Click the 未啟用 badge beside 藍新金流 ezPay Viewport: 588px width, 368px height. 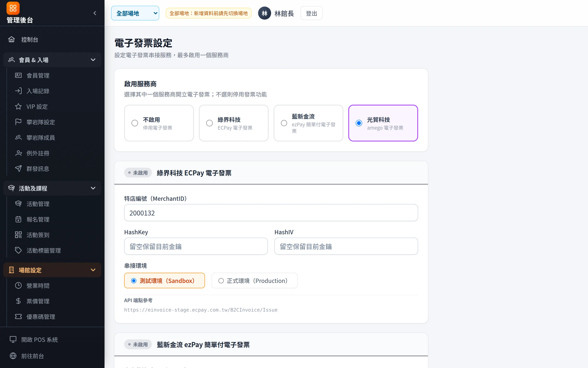point(138,344)
